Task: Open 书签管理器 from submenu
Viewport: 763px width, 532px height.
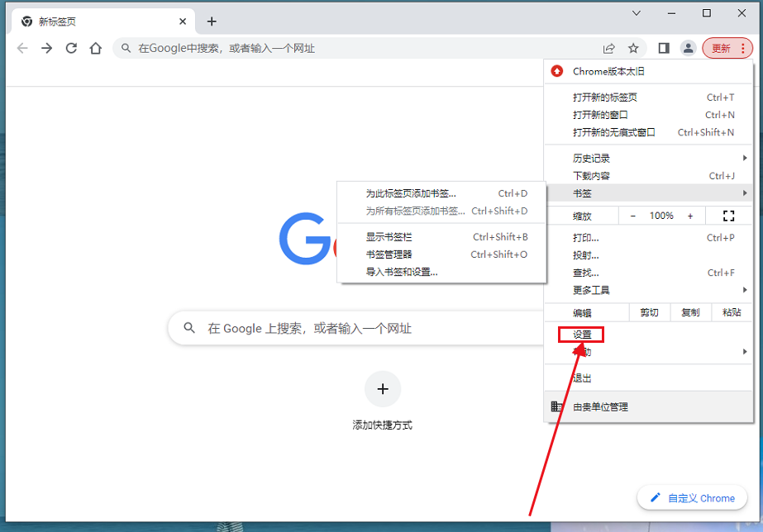Action: click(441, 254)
